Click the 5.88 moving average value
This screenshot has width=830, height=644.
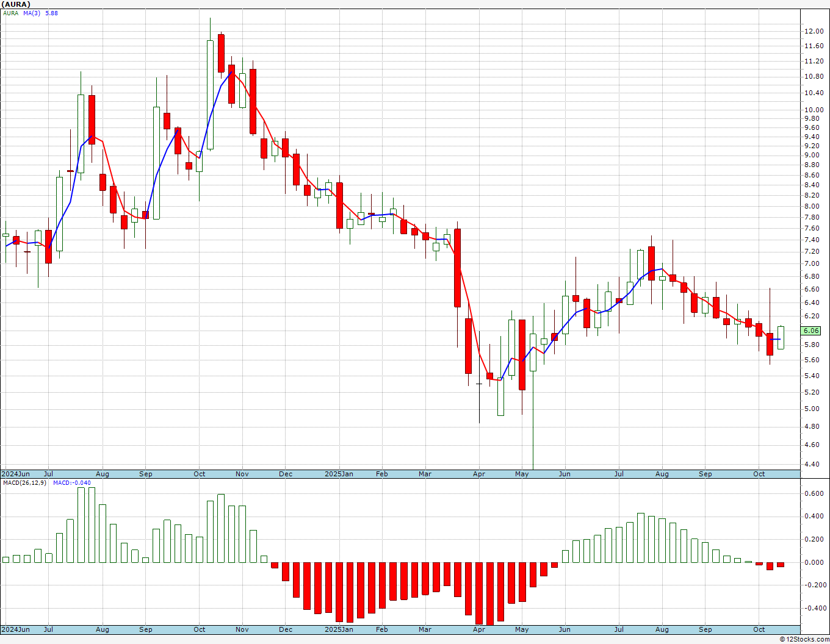(51, 13)
